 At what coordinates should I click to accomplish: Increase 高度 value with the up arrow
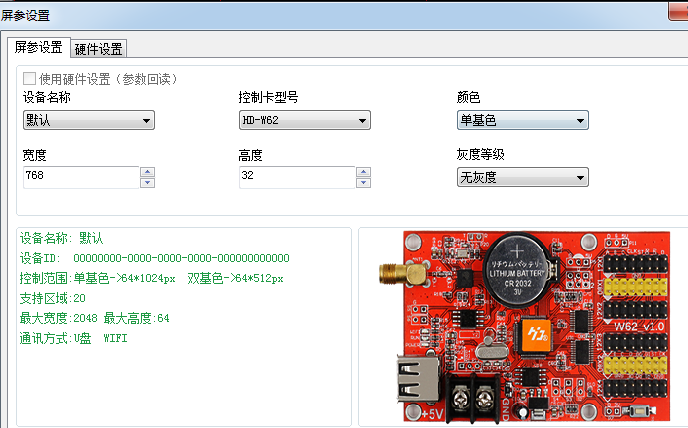click(364, 172)
